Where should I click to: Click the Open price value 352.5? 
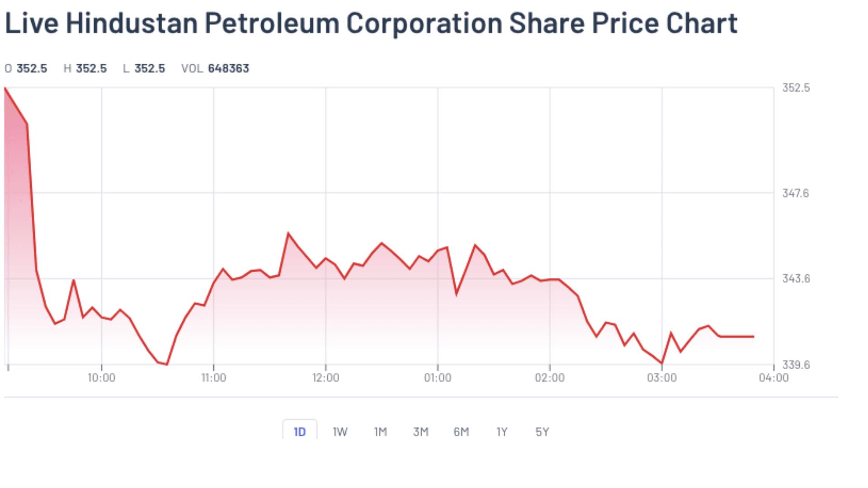coord(32,69)
